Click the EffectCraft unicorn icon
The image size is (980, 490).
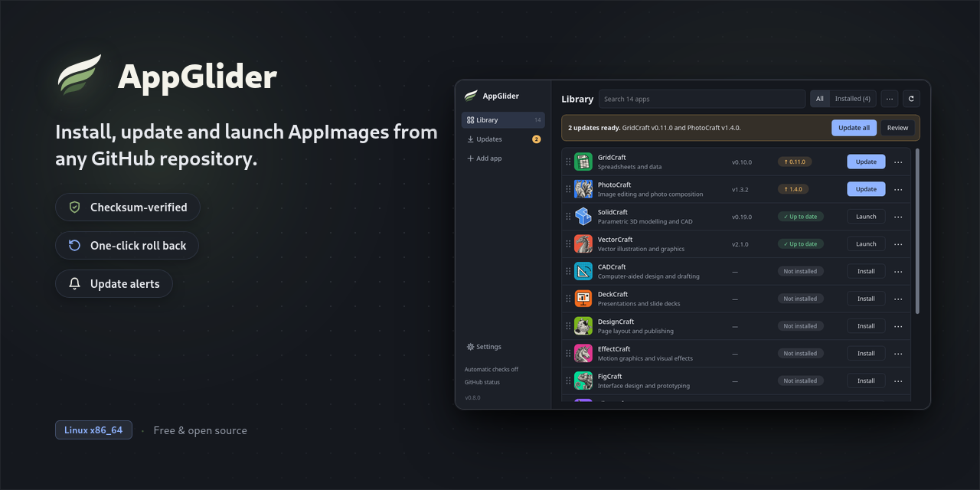point(583,353)
